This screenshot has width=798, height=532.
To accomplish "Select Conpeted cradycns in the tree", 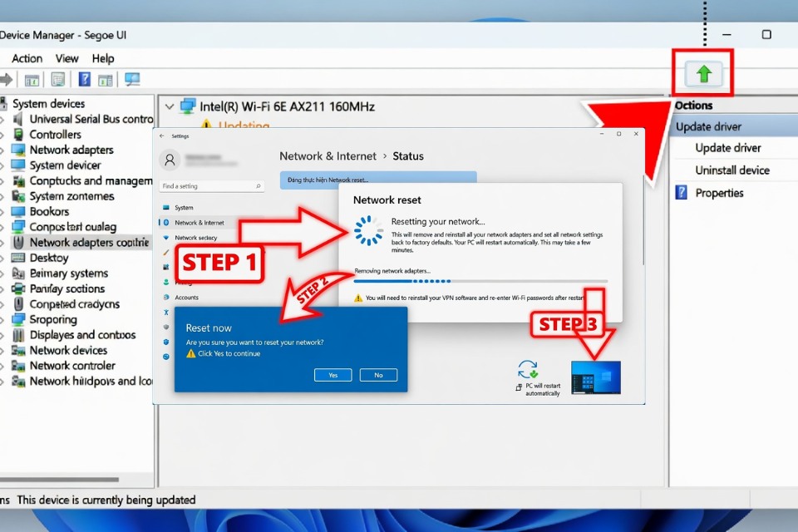I will [x=74, y=304].
